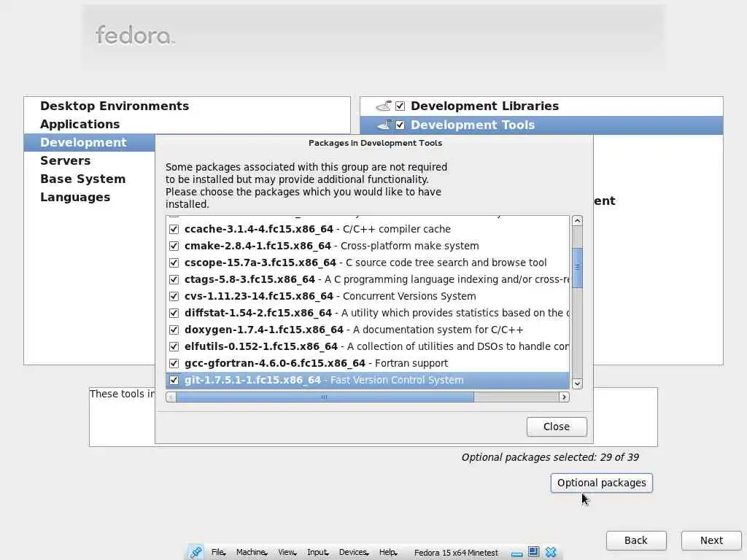747x560 pixels.
Task: Click the Fedora 15 x64 Minetest title text
Action: click(x=456, y=553)
